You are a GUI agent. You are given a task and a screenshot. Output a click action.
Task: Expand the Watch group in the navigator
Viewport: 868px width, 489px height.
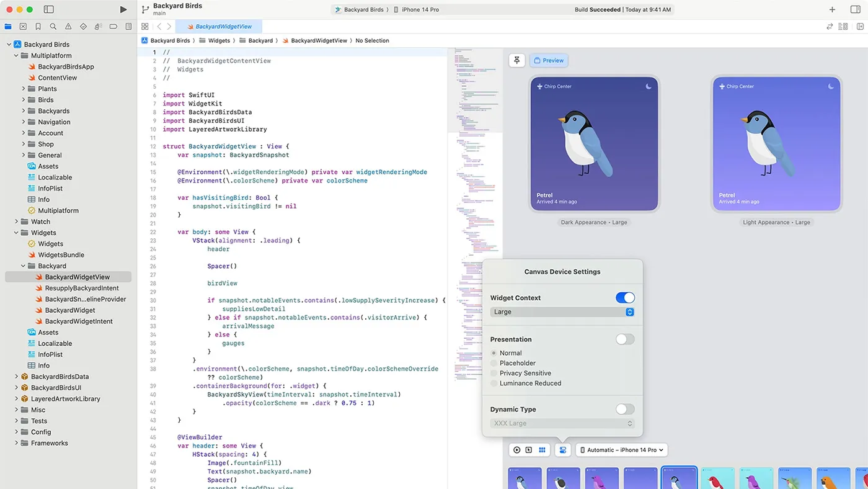[x=17, y=221]
